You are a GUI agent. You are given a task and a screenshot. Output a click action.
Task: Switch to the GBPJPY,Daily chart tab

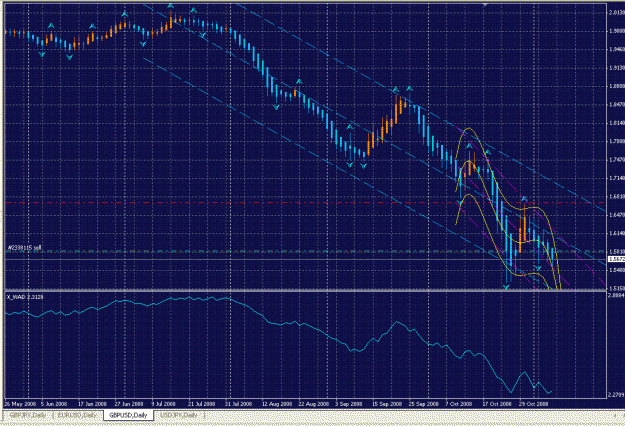coord(28,415)
